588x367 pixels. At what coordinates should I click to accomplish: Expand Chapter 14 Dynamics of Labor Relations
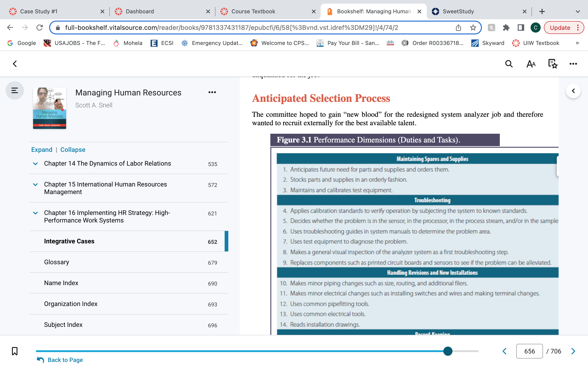click(x=35, y=164)
